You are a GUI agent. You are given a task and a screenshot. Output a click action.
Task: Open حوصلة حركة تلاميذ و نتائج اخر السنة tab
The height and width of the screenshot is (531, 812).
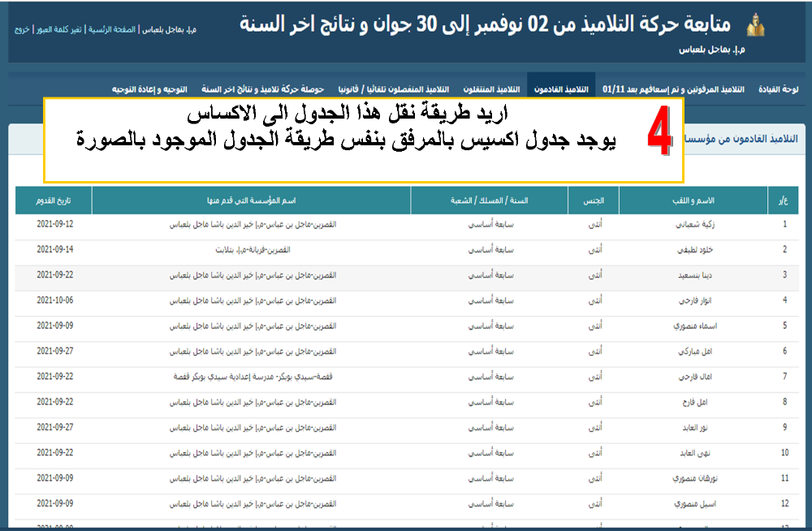click(x=262, y=89)
